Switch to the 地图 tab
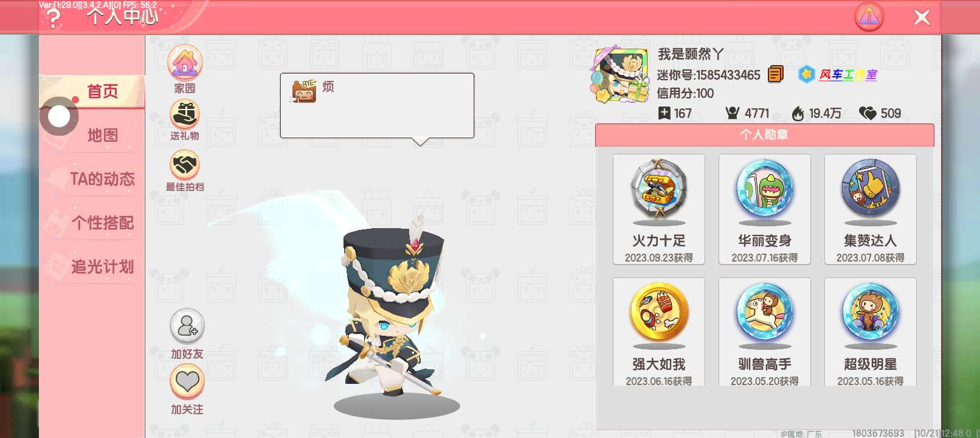This screenshot has width=980, height=438. pos(102,135)
